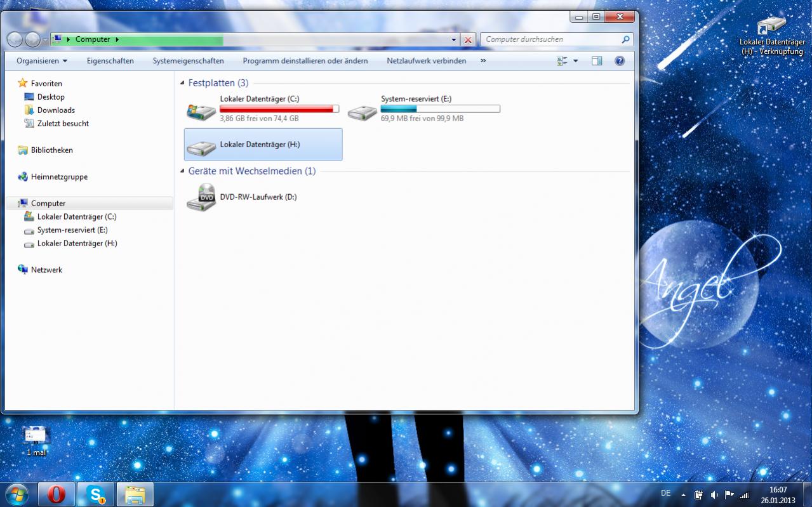Open Lokaler Datenträger (H:) in the tree
Screen dimensions: 812x507
[x=77, y=244]
